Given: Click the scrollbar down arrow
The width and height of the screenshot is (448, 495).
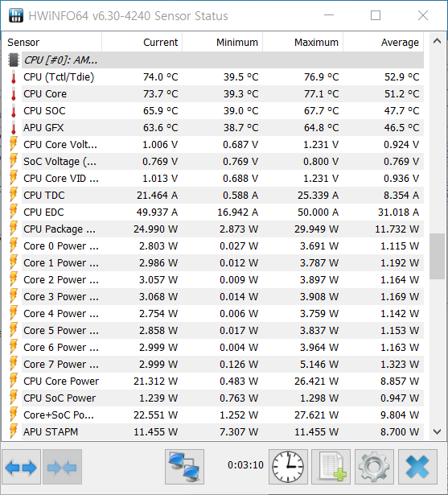Looking at the screenshot, I should pos(437,431).
